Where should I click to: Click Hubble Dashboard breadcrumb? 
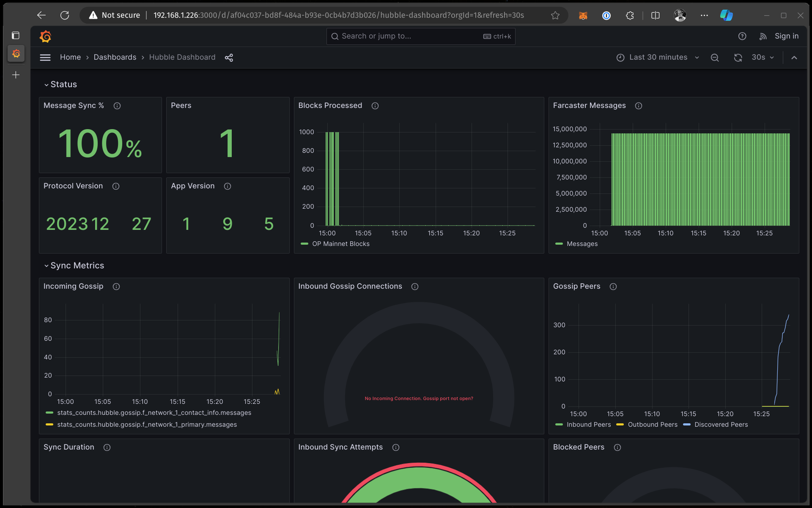pyautogui.click(x=182, y=58)
